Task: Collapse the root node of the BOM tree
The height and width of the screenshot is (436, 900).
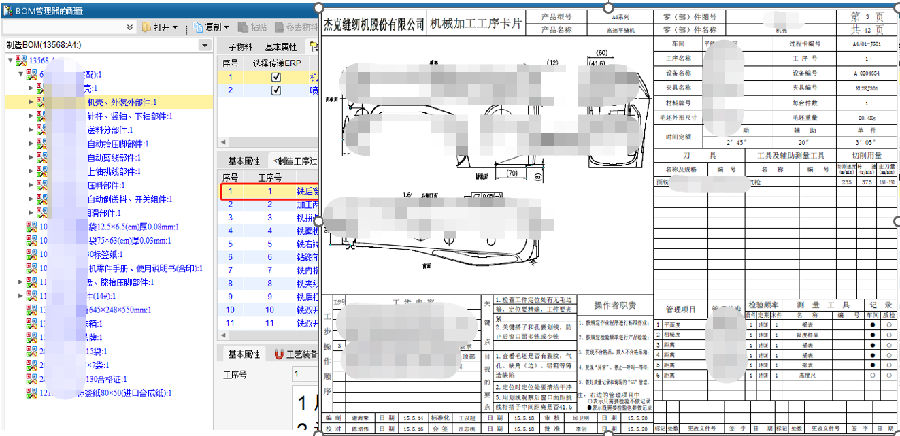Action: click(x=10, y=60)
